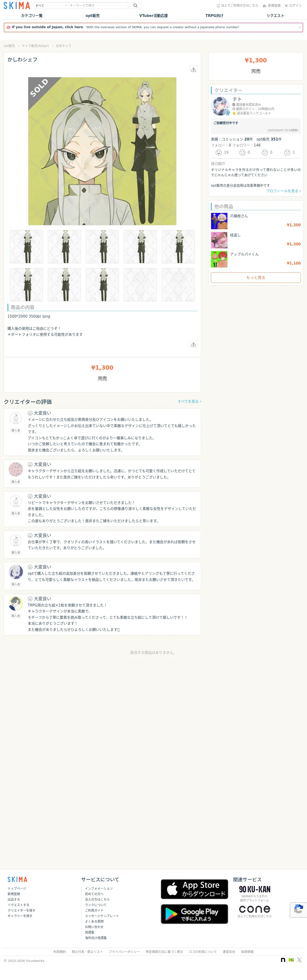Open the アップルパイくん product thumbnail
307x980 pixels.
pos(219,259)
